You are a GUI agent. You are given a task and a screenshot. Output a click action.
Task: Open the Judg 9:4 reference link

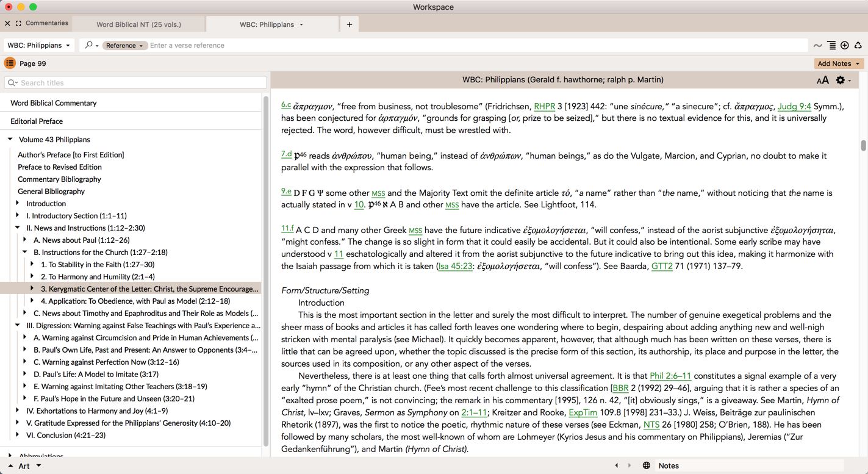(x=794, y=106)
